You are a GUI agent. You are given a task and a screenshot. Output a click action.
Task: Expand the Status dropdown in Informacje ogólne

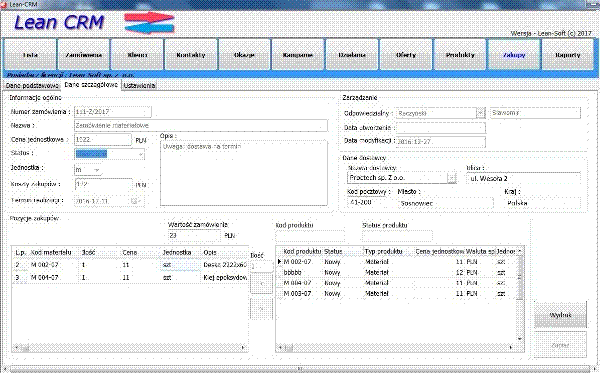141,154
